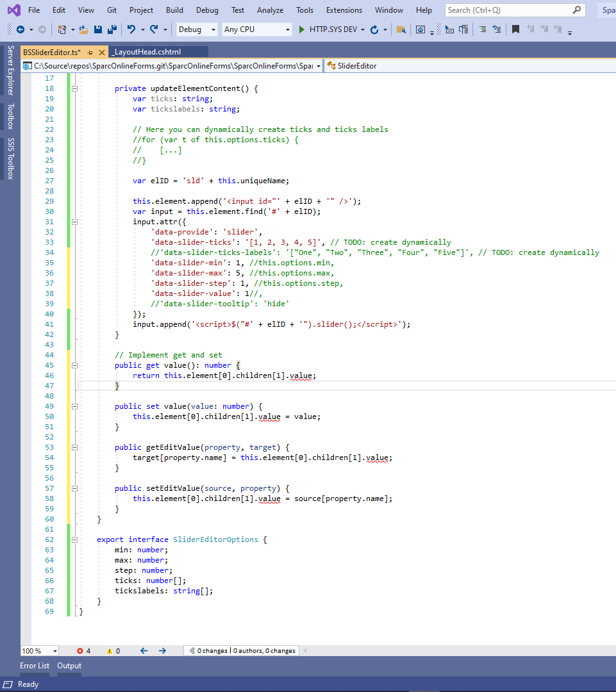
Task: Collapse setEditValue method at line 57
Action: coord(74,488)
